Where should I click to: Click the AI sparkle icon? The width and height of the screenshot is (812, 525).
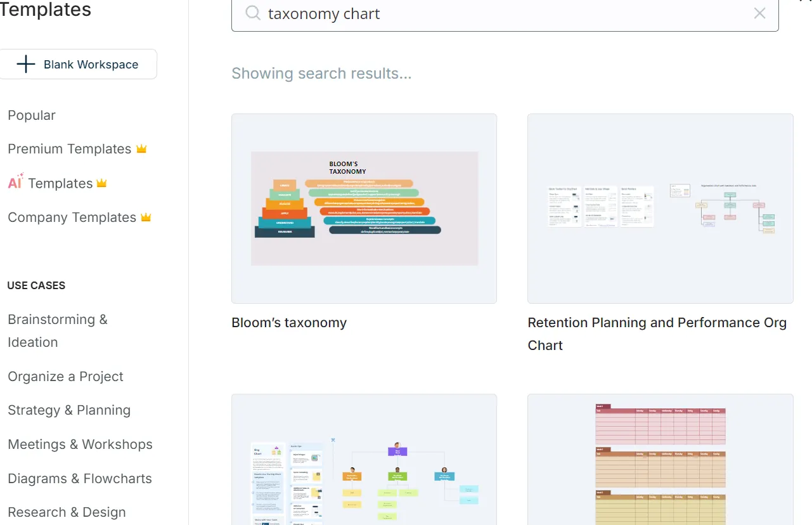coord(15,182)
